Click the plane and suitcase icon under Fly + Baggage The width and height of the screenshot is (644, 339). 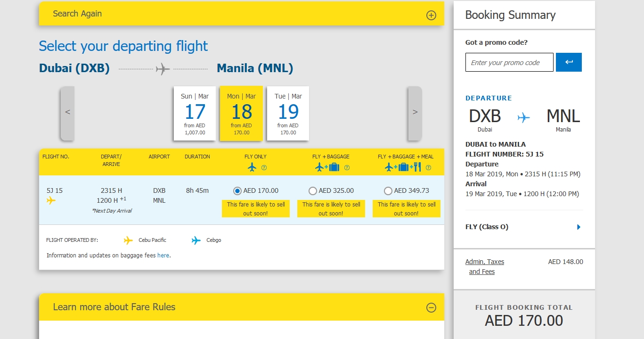click(x=327, y=167)
